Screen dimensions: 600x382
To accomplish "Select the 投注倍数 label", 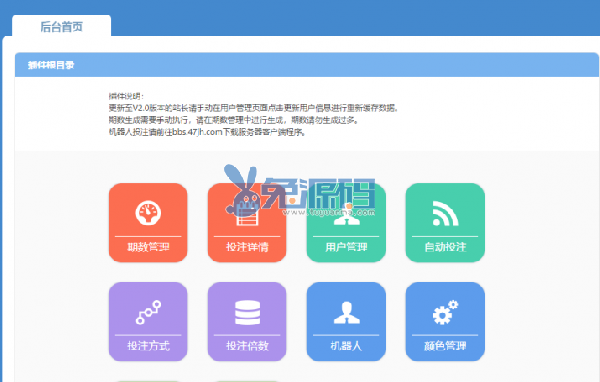I will [247, 346].
